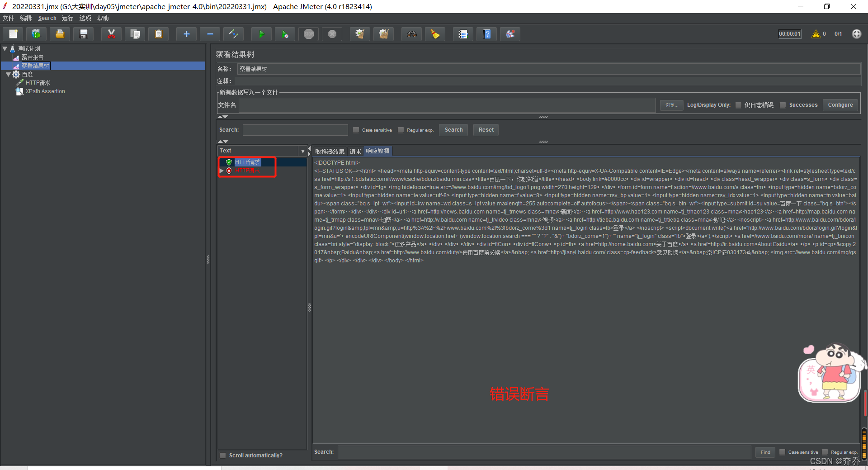
Task: Enable Scroll automatically checkbox
Action: (x=223, y=456)
